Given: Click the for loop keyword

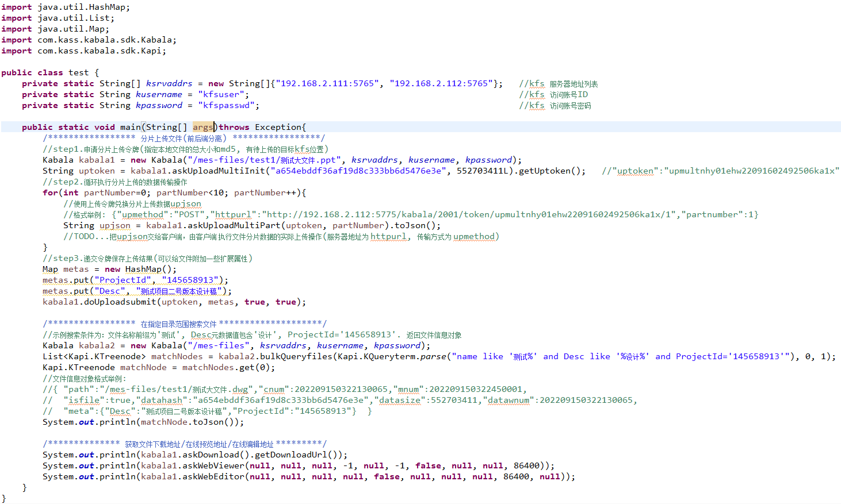Looking at the screenshot, I should coord(50,193).
